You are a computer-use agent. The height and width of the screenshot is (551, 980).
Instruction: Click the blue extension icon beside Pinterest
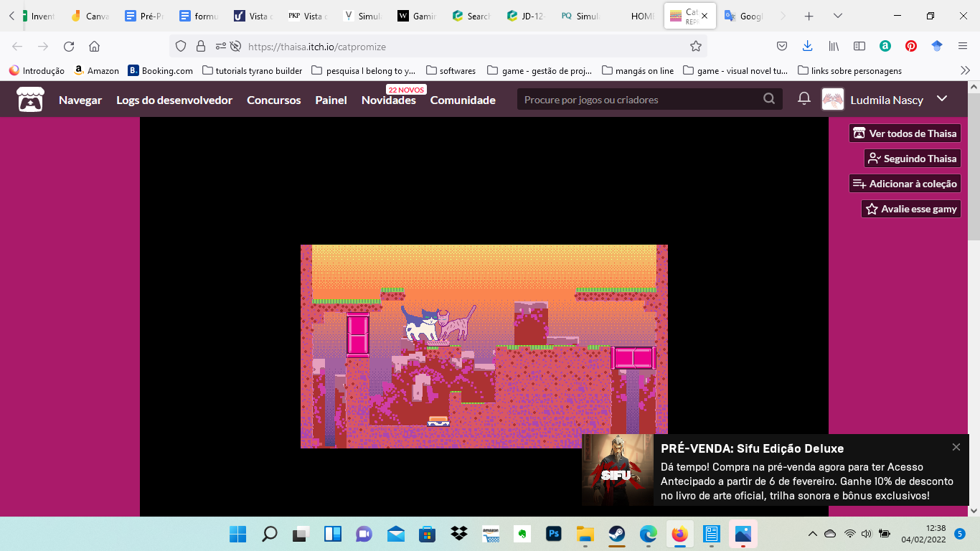[937, 46]
